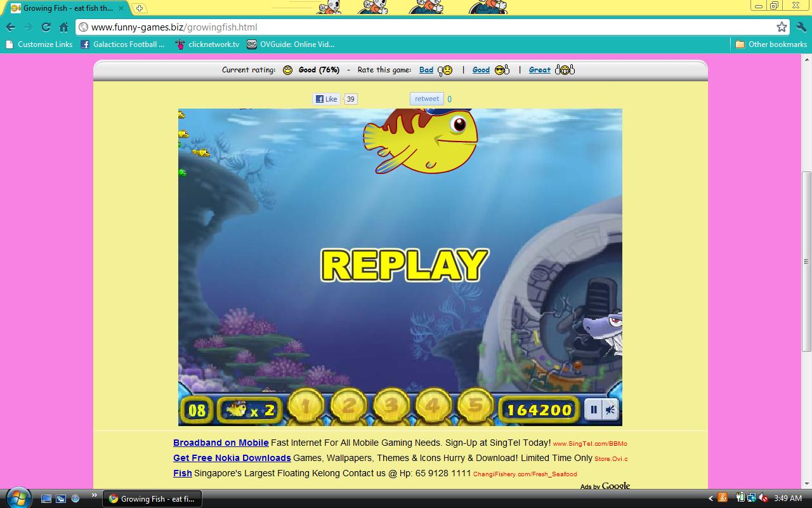
Task: Open the ChangiFishery.com/Fresh_Seafood ad URL
Action: pos(525,474)
